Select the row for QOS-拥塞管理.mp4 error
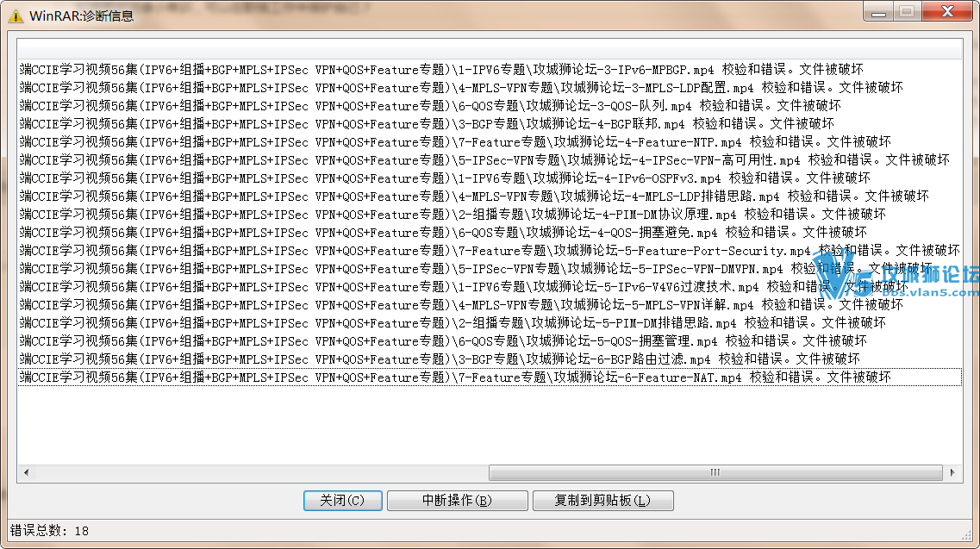The width and height of the screenshot is (980, 549). pyautogui.click(x=490, y=341)
